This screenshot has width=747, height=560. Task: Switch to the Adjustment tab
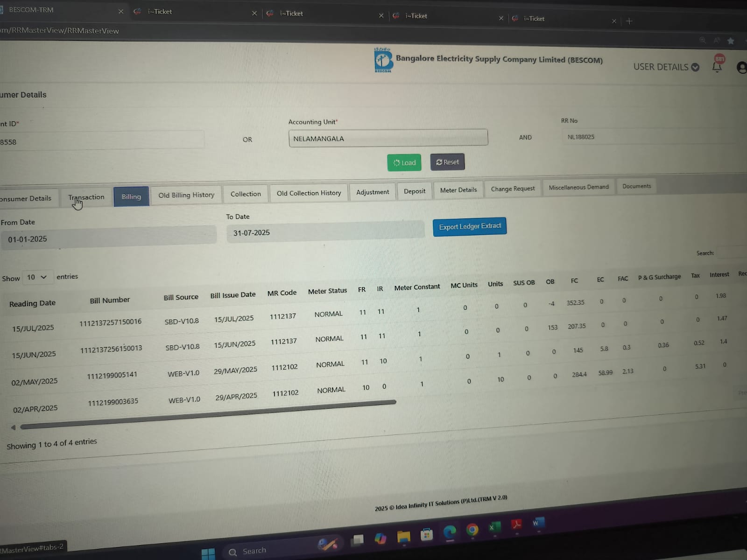click(373, 192)
